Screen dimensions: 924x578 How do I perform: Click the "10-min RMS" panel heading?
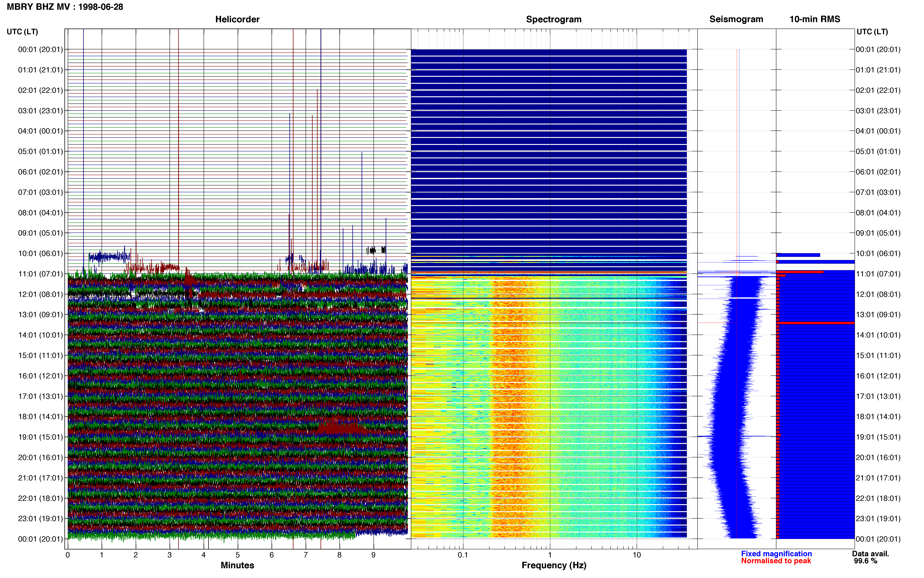tap(815, 19)
